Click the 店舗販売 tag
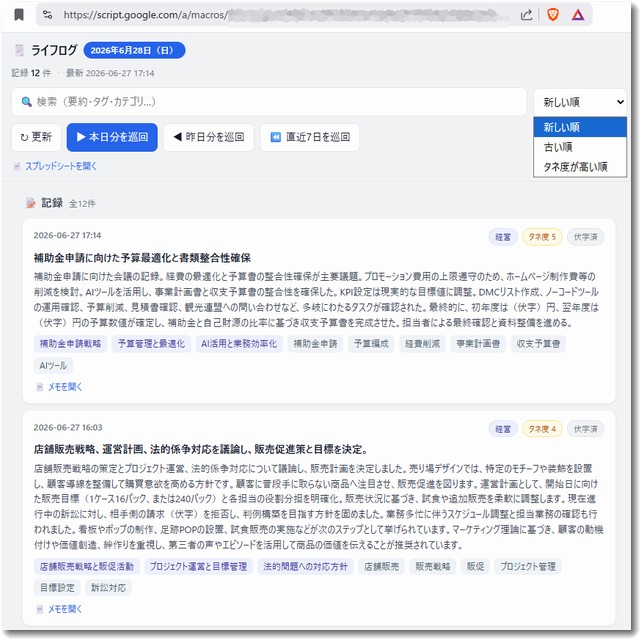 pos(381,566)
